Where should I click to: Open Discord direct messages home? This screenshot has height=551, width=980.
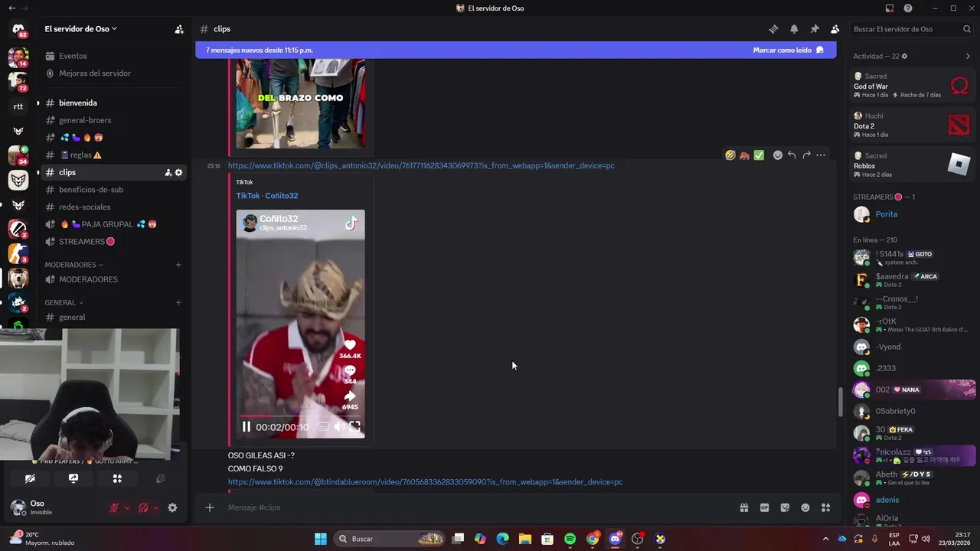18,29
